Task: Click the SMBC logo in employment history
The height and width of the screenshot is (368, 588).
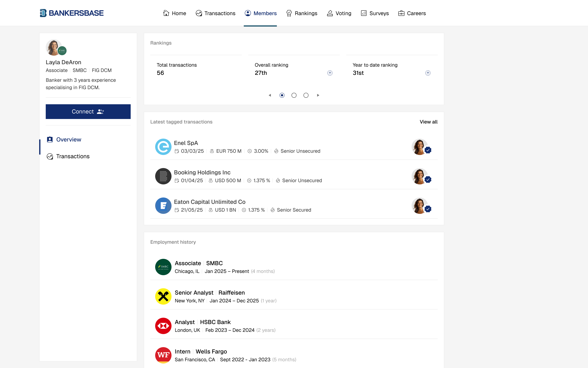Action: (163, 267)
